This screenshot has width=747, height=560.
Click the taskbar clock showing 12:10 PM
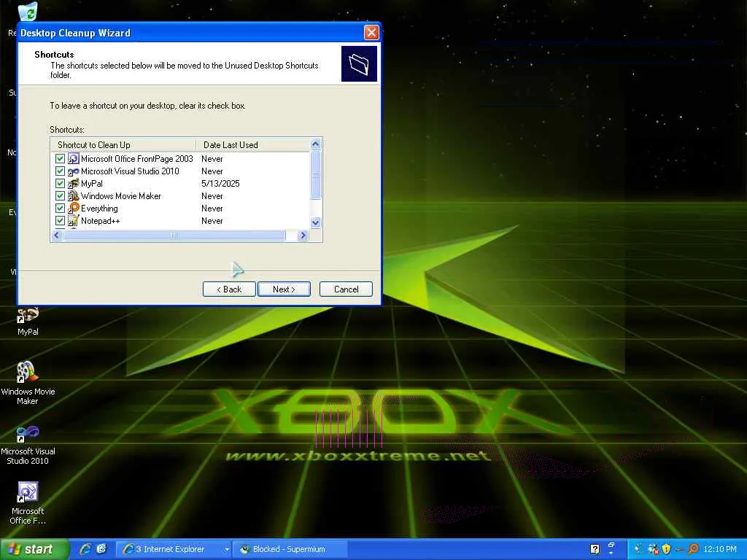point(720,549)
